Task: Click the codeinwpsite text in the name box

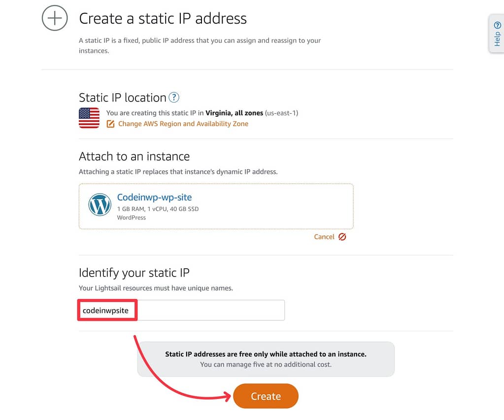Action: point(105,311)
